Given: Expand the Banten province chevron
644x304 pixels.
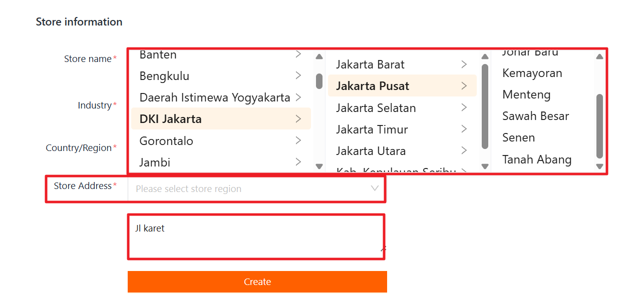Looking at the screenshot, I should point(298,54).
